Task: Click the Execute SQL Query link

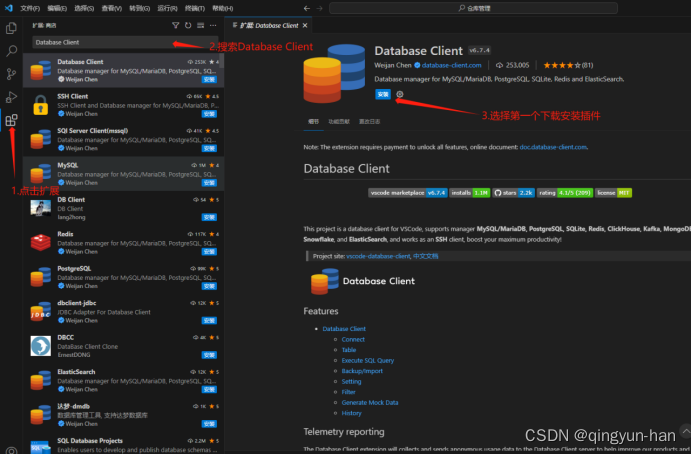Action: click(368, 361)
